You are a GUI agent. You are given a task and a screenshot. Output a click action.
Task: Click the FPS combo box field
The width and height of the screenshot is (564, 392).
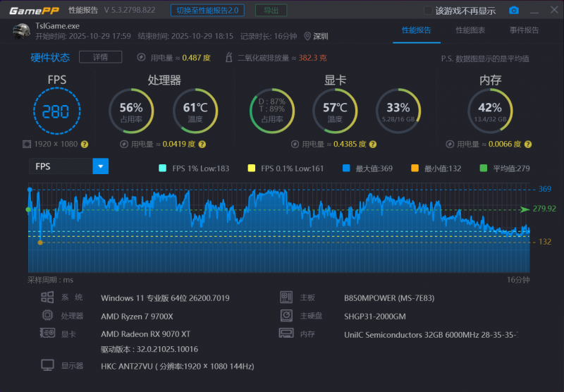pyautogui.click(x=61, y=166)
